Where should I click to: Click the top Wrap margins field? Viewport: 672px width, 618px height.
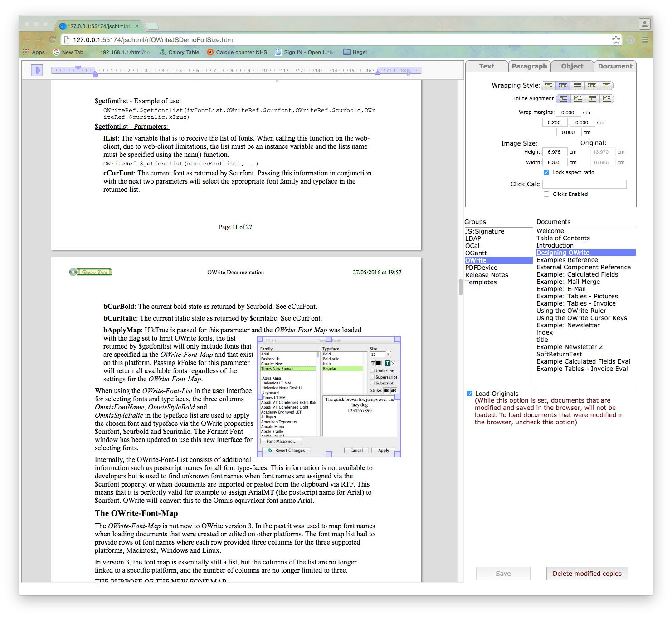[568, 112]
